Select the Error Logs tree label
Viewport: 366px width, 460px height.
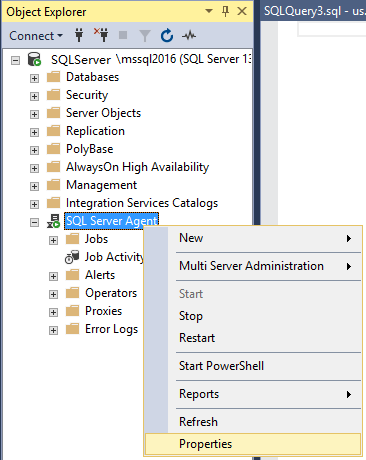[x=111, y=329]
